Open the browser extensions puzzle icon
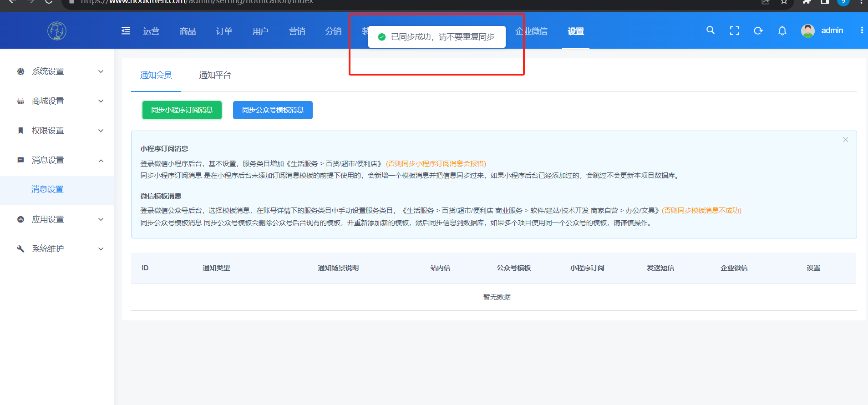Image resolution: width=868 pixels, height=405 pixels. click(807, 2)
